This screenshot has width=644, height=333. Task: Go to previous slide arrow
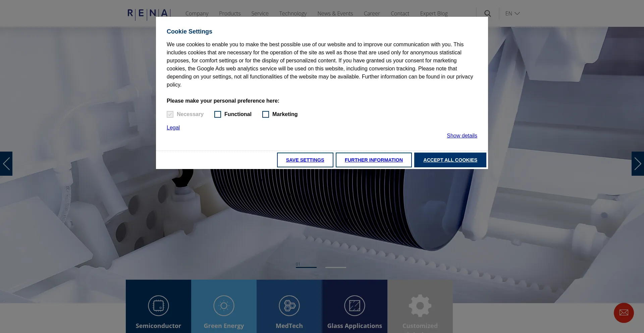pyautogui.click(x=6, y=164)
